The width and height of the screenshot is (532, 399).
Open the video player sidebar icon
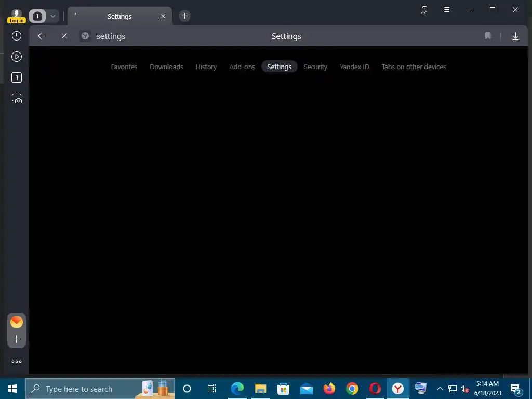16,57
